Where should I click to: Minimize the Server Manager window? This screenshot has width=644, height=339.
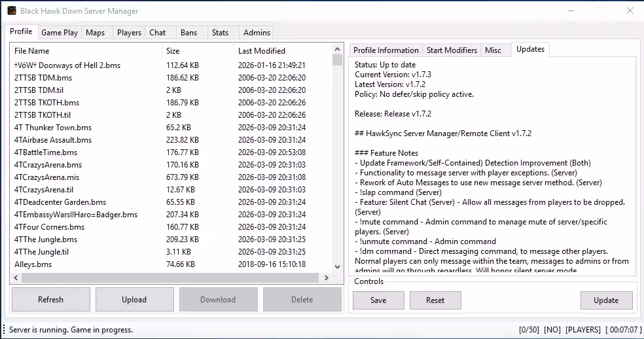[x=571, y=10]
